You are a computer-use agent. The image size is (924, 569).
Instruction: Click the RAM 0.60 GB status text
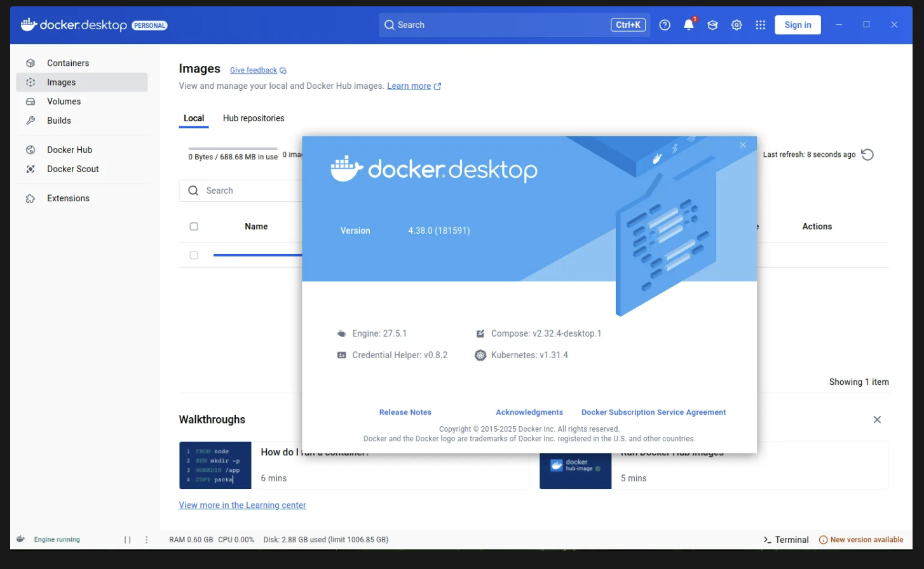pos(191,540)
